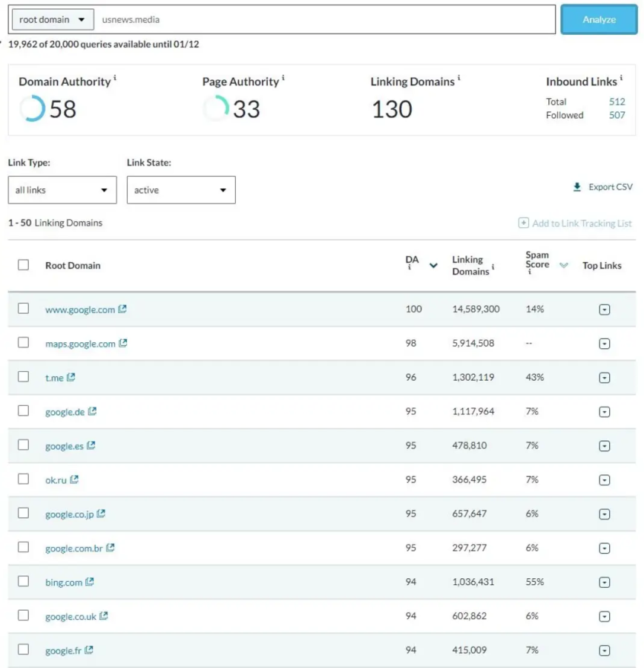Screen dimensions: 644x668
Task: Check the box for google.co.jp row
Action: click(24, 513)
